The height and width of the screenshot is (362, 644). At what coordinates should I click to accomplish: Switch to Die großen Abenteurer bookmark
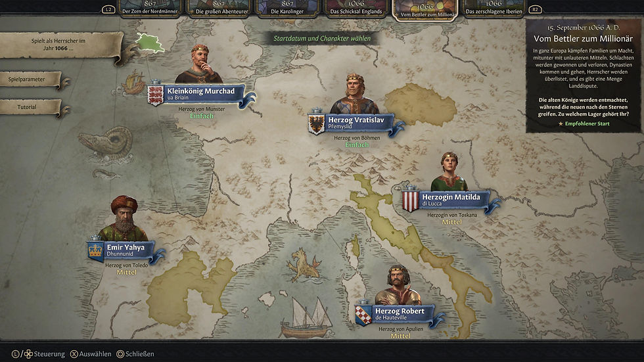219,8
